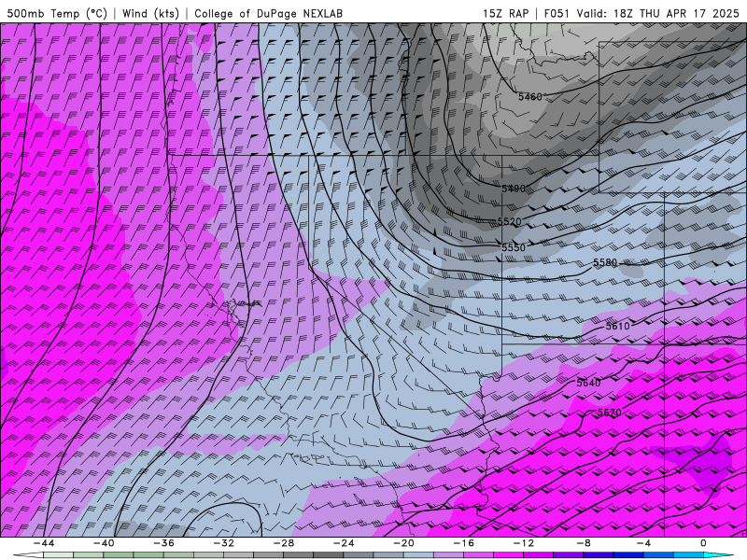
Task: Click the 0 colorbar tick label
Action: tap(703, 543)
